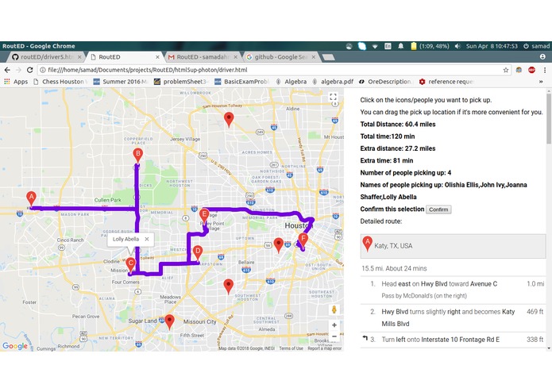This screenshot has height=392, width=552.
Task: Click the 15.5 mi. About 24 mins text
Action: click(394, 268)
